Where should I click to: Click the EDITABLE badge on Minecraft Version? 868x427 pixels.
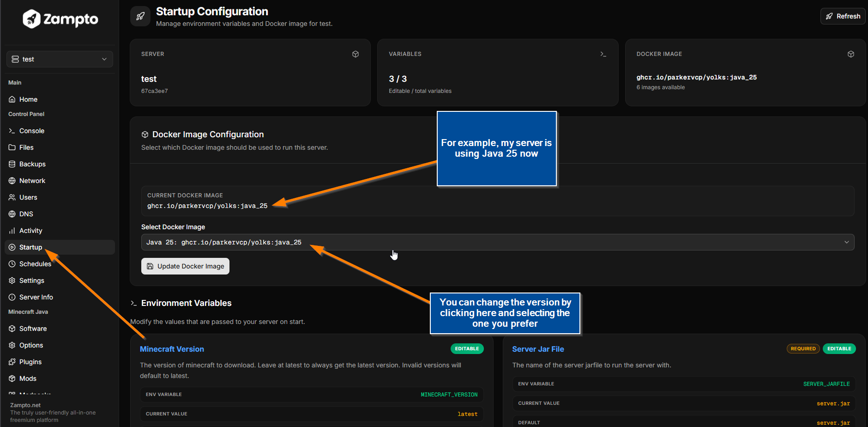[x=467, y=348]
